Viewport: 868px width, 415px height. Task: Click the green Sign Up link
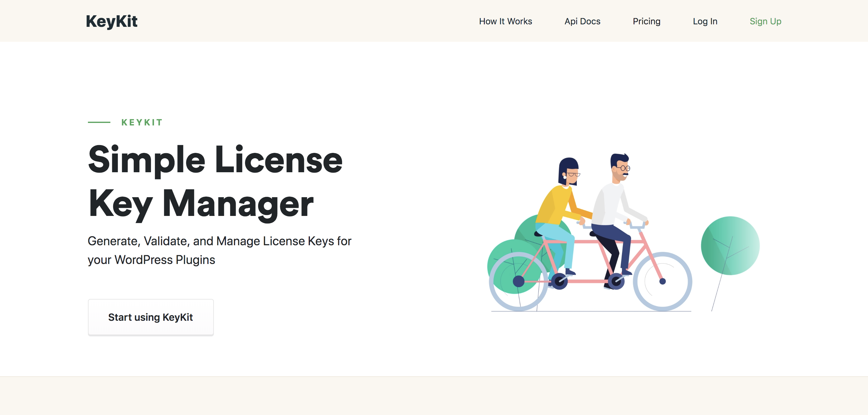[x=765, y=21]
